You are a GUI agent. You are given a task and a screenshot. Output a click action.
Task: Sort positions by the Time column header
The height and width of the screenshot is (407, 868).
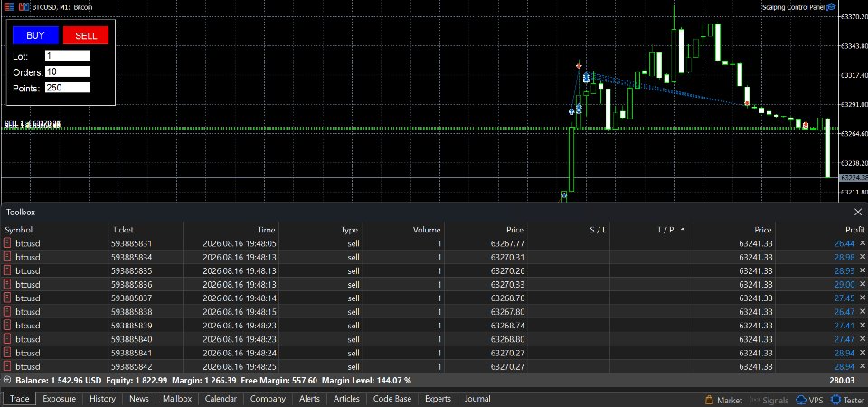coord(267,230)
